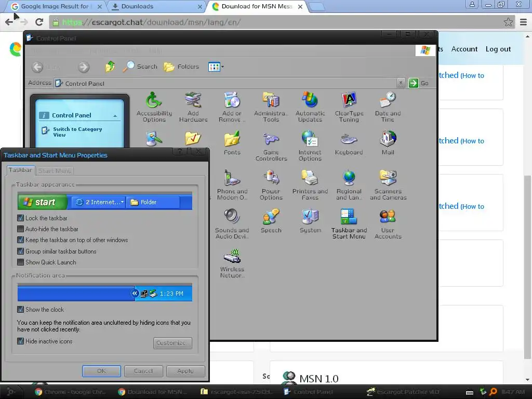Click OK in Taskbar Properties dialog
The width and height of the screenshot is (532, 399).
point(101,371)
